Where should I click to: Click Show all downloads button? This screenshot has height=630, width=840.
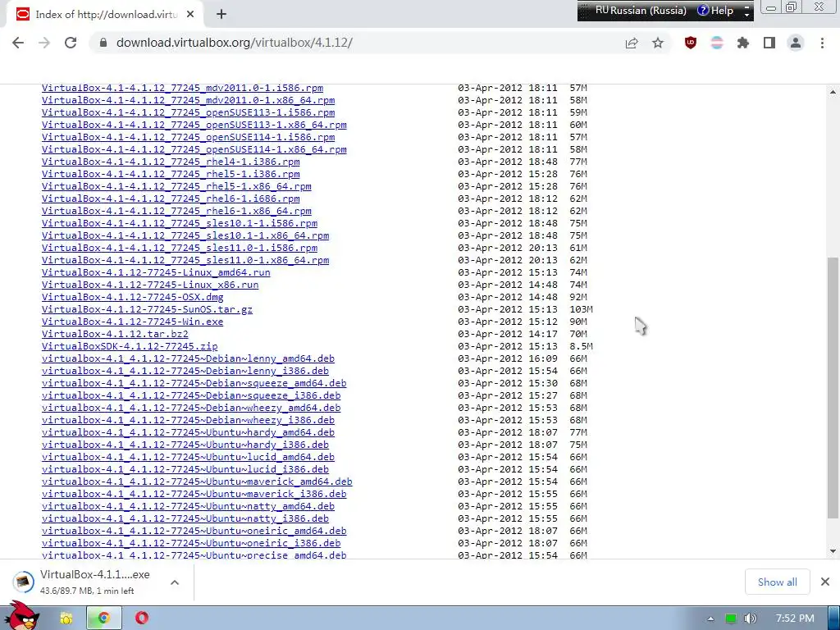[x=778, y=582]
